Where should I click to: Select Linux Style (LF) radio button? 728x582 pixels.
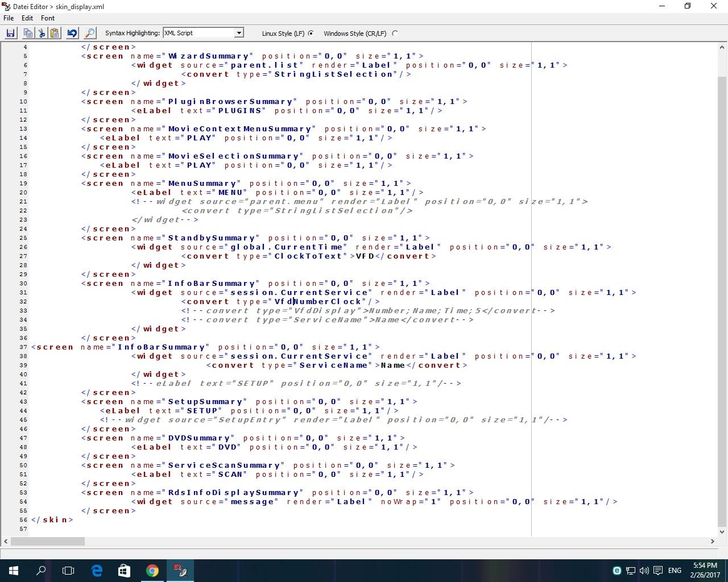[x=311, y=34]
